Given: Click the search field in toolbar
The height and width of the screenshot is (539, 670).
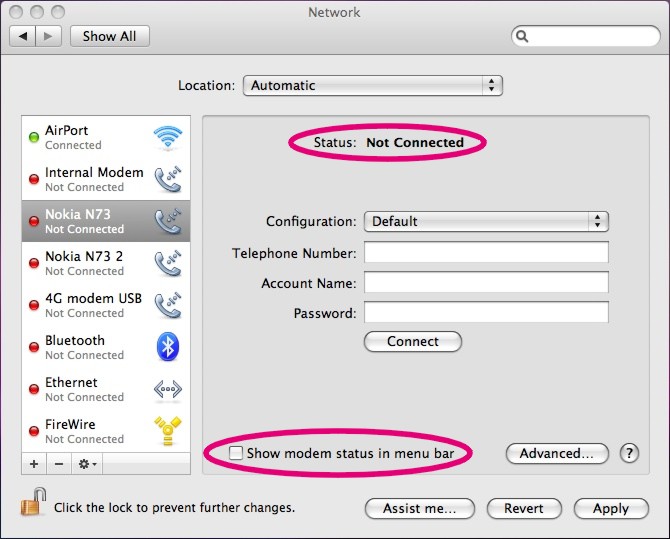Looking at the screenshot, I should click(586, 36).
